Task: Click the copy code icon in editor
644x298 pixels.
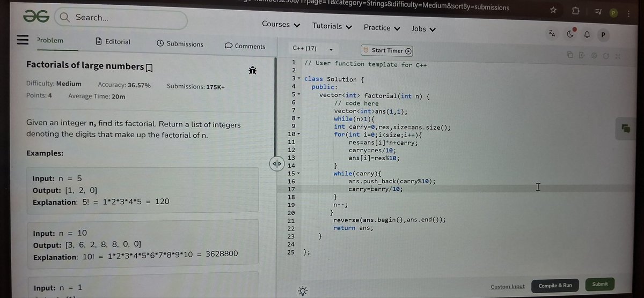Action: 570,55
